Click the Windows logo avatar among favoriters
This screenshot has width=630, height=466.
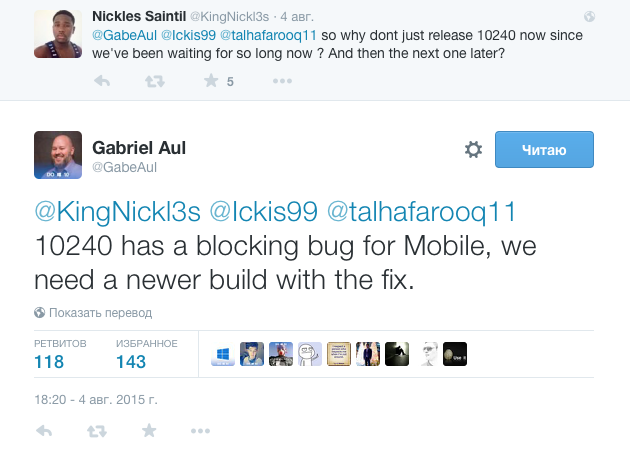tap(224, 353)
